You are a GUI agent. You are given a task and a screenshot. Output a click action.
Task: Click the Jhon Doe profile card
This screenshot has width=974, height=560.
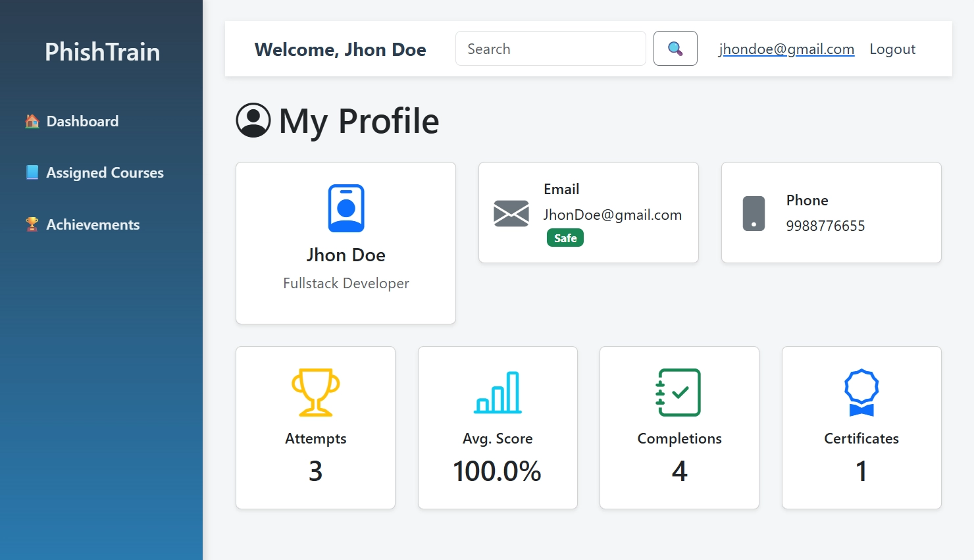point(346,243)
